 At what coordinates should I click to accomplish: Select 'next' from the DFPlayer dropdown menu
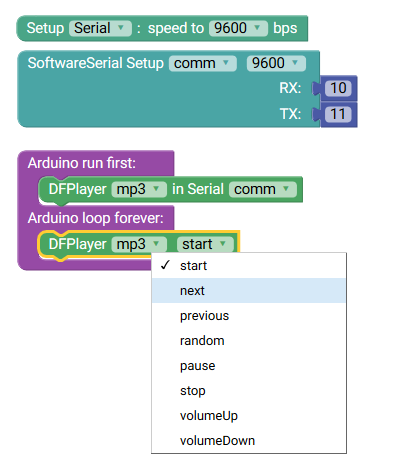pos(249,290)
